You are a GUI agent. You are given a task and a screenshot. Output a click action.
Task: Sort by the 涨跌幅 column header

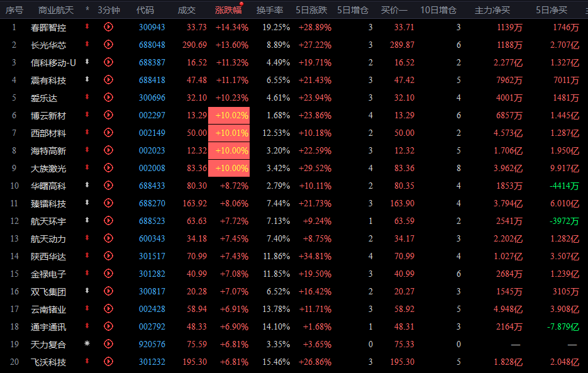228,10
